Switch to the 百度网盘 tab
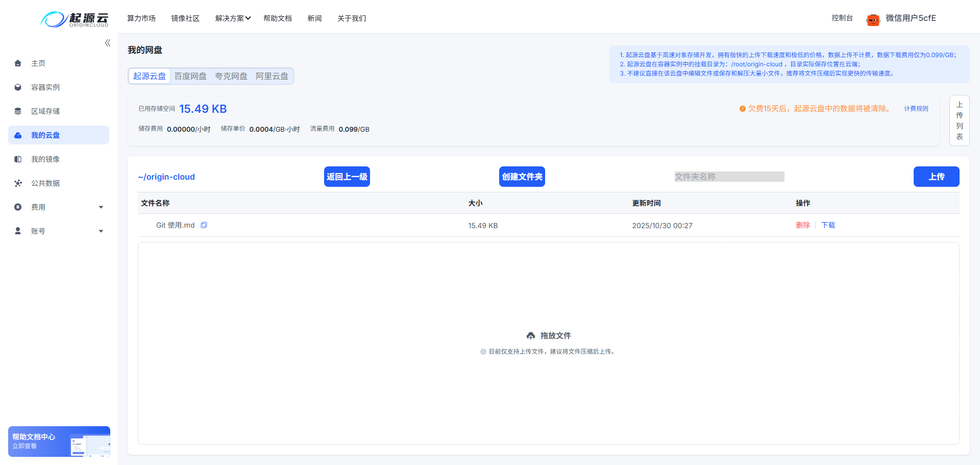 (x=190, y=76)
